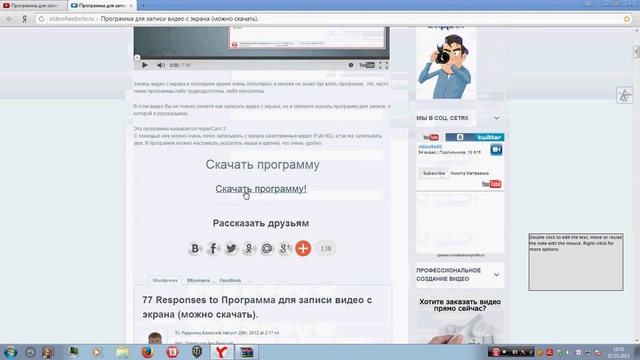Open video settings gear in player

[x=351, y=65]
